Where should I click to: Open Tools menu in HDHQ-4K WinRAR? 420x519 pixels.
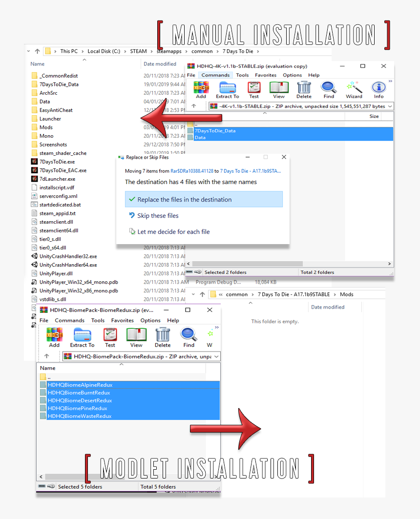point(242,75)
